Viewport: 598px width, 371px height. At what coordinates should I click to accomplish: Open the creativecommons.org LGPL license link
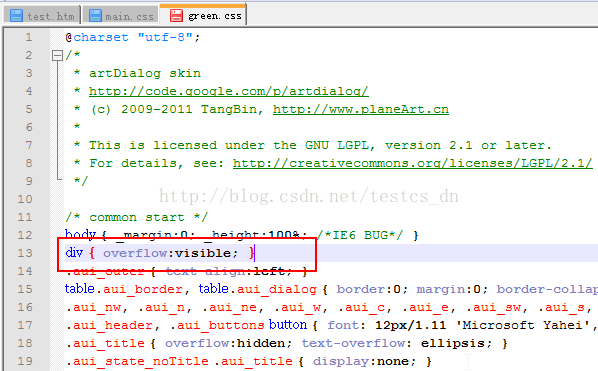(413, 163)
